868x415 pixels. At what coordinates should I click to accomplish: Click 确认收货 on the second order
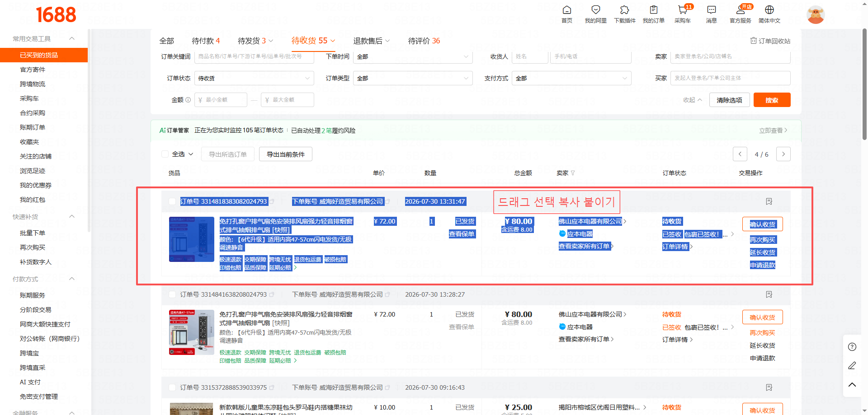tap(762, 317)
